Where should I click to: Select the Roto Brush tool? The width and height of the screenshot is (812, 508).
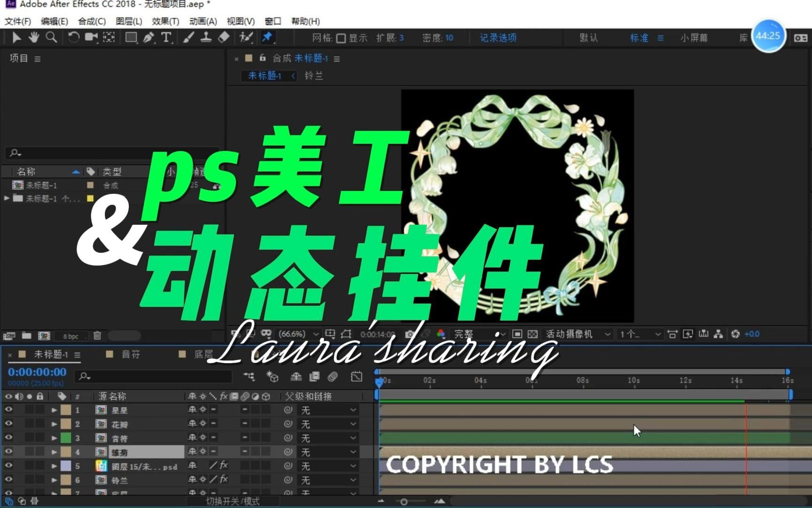(x=246, y=38)
